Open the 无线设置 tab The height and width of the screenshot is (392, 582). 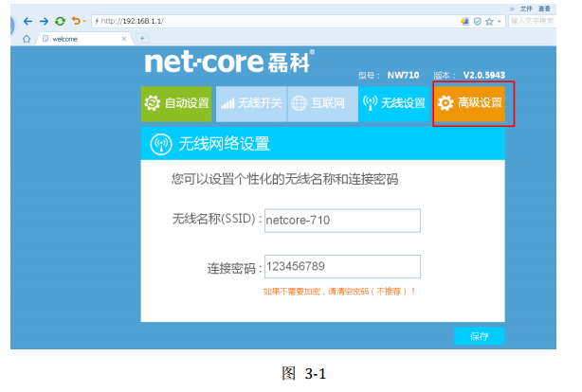click(x=394, y=103)
